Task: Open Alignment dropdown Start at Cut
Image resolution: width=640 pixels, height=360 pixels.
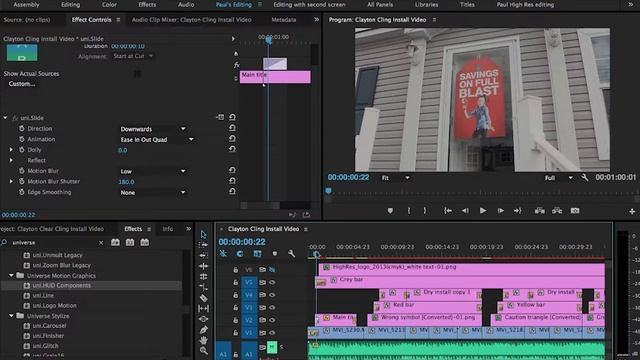Action: (133, 56)
